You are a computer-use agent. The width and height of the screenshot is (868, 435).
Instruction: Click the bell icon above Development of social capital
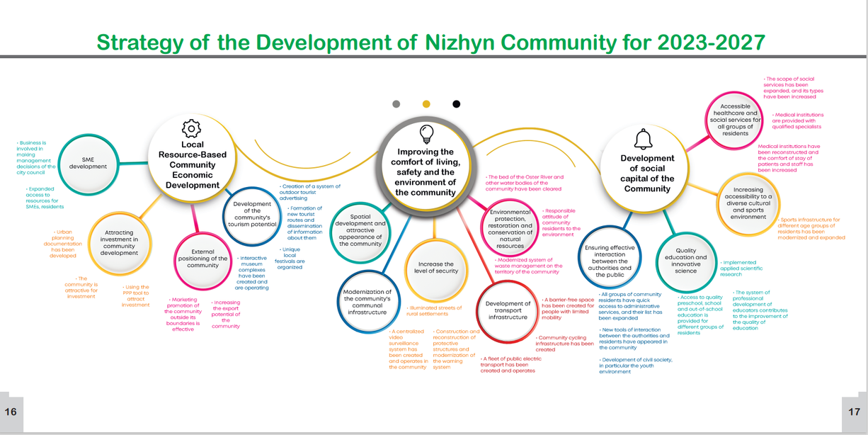(643, 137)
